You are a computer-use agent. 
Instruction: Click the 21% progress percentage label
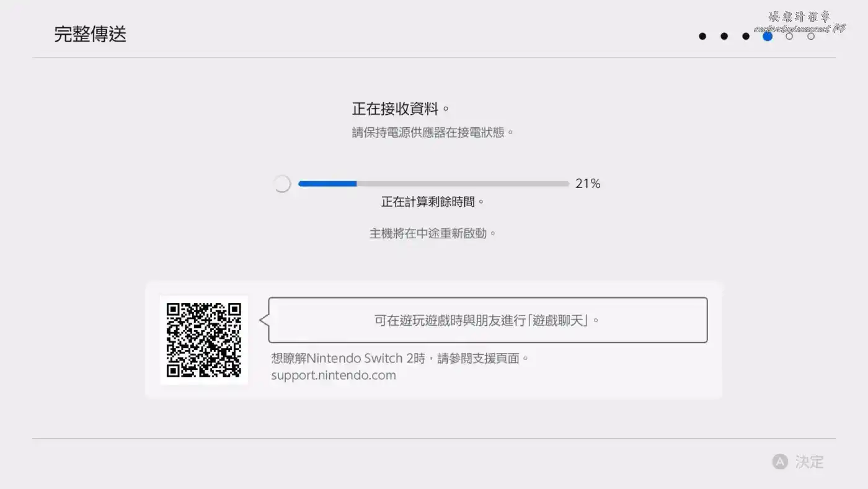[588, 184]
